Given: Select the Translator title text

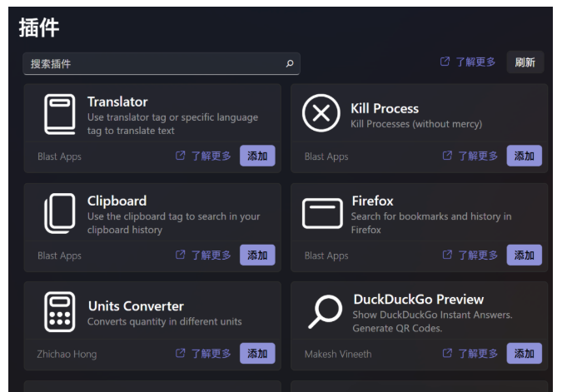Looking at the screenshot, I should pyautogui.click(x=117, y=102).
